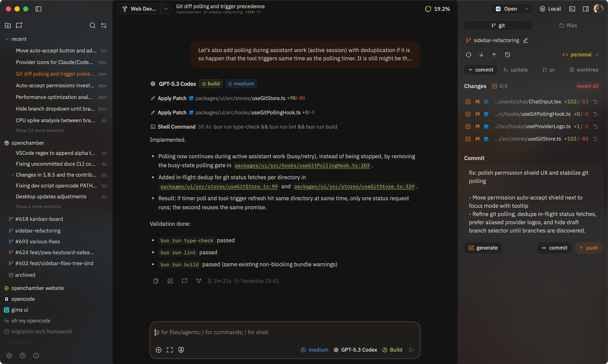Open the useGitPollingHook.ts:103 file link
This screenshot has width=608, height=364.
click(x=302, y=166)
